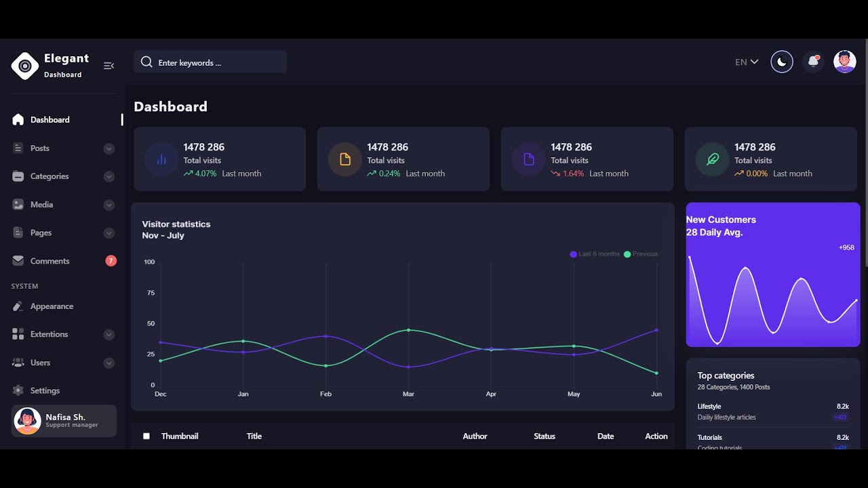Screen dimensions: 868x488
Task: Expand the Extentions submenu chevron
Action: [x=109, y=335]
